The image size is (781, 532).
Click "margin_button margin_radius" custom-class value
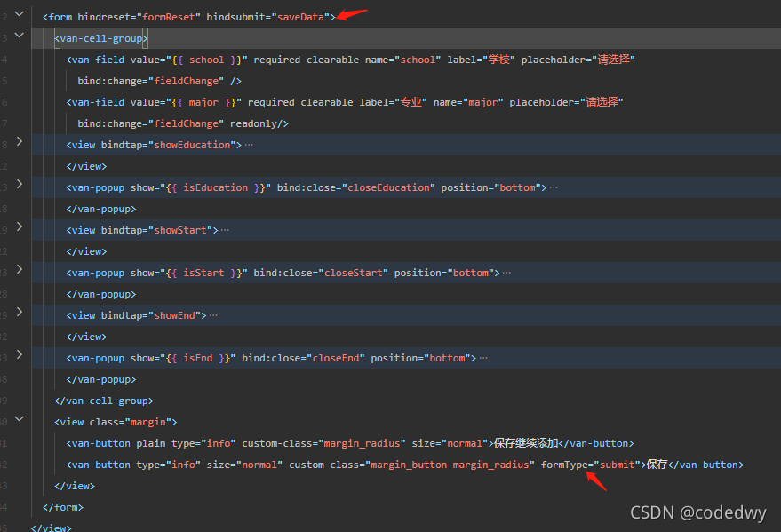coord(450,465)
